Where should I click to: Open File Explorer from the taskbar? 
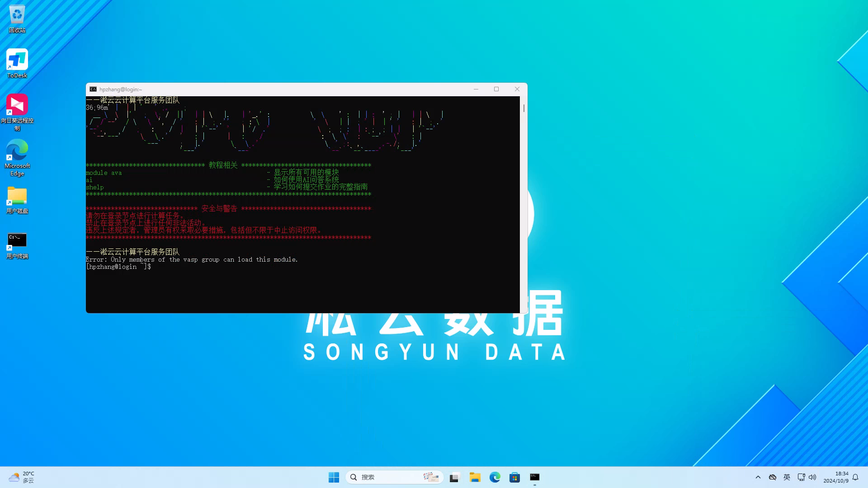tap(475, 477)
